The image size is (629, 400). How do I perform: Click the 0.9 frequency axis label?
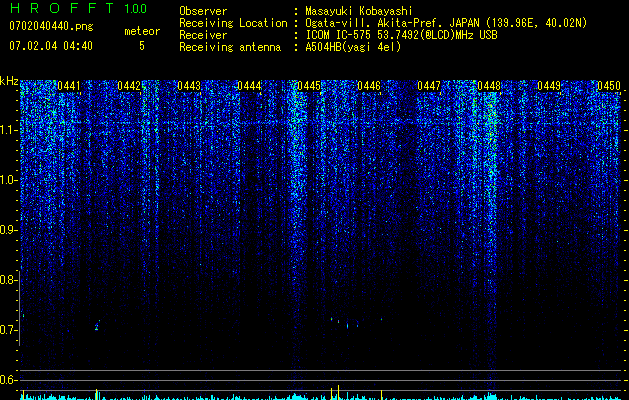(8, 230)
